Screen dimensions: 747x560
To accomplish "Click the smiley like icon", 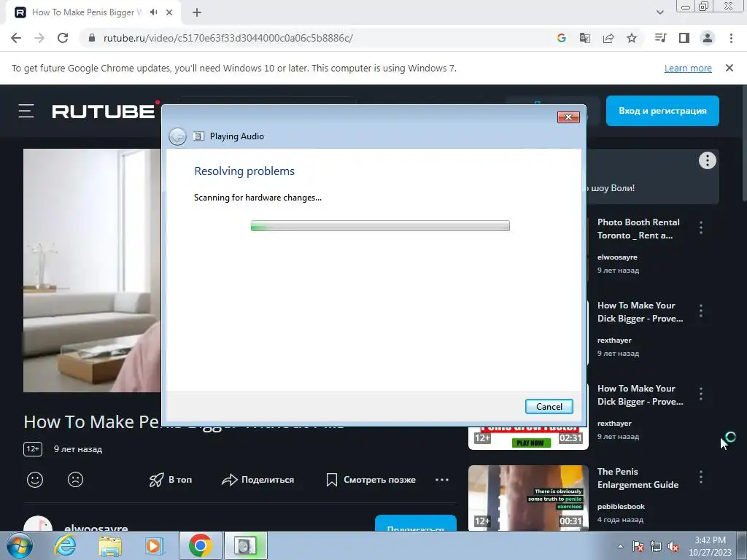I will [x=35, y=480].
